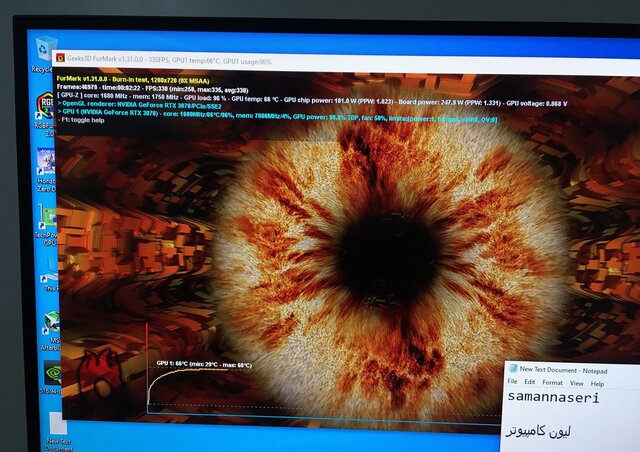Open the File menu in Notepad
Viewport: 640px width, 452px height.
[x=512, y=383]
